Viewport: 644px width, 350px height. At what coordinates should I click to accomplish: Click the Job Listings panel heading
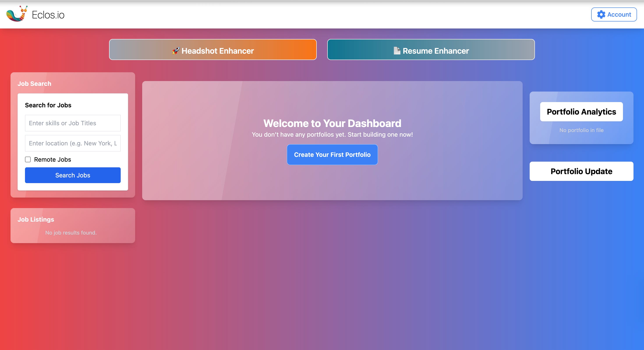(36, 219)
